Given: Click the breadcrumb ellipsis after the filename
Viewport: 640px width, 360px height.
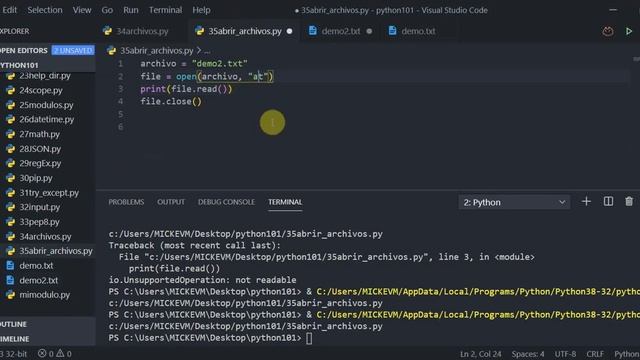Looking at the screenshot, I should click(207, 51).
